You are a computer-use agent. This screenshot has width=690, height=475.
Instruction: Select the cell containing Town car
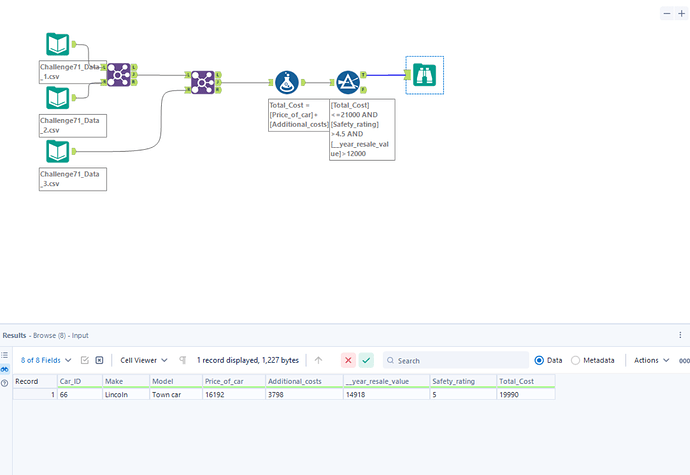pos(176,394)
